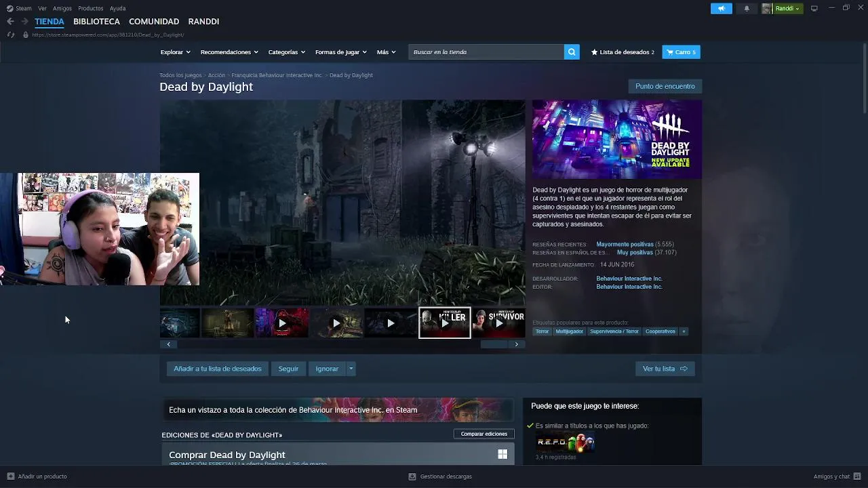Click the plus button to add tags
The width and height of the screenshot is (868, 488).
[684, 331]
